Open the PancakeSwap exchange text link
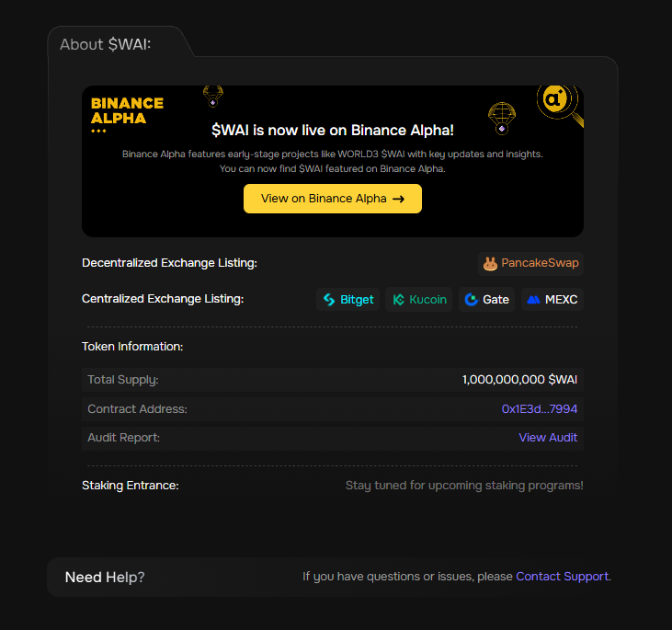This screenshot has width=672, height=630. click(x=540, y=264)
